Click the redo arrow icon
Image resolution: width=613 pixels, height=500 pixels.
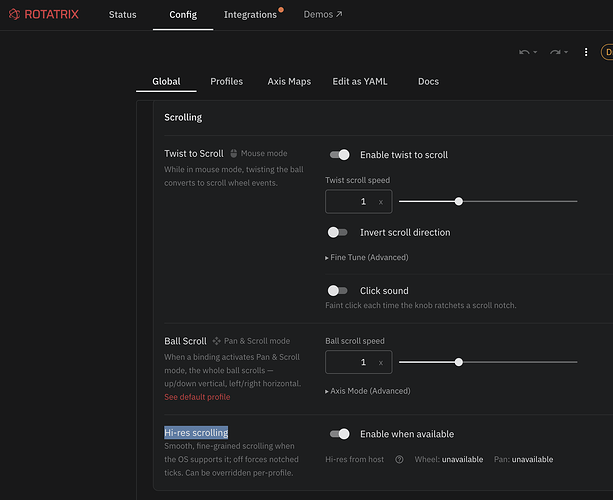click(x=555, y=52)
